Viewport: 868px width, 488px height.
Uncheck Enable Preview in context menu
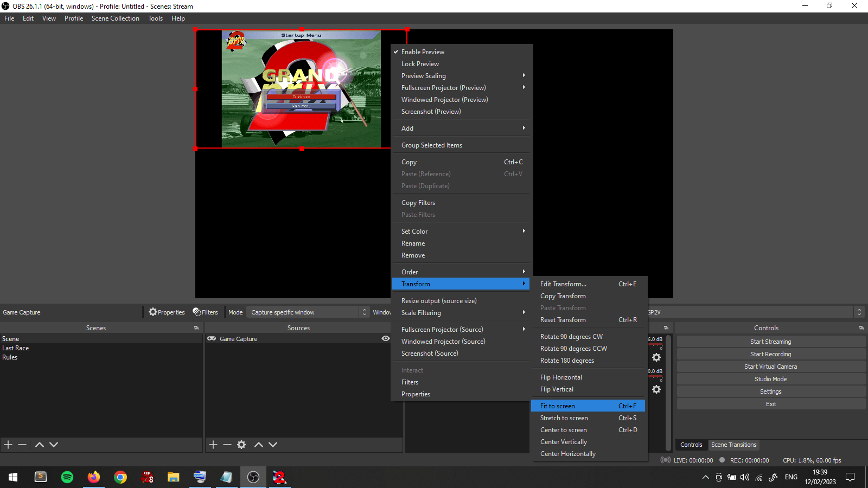[423, 52]
